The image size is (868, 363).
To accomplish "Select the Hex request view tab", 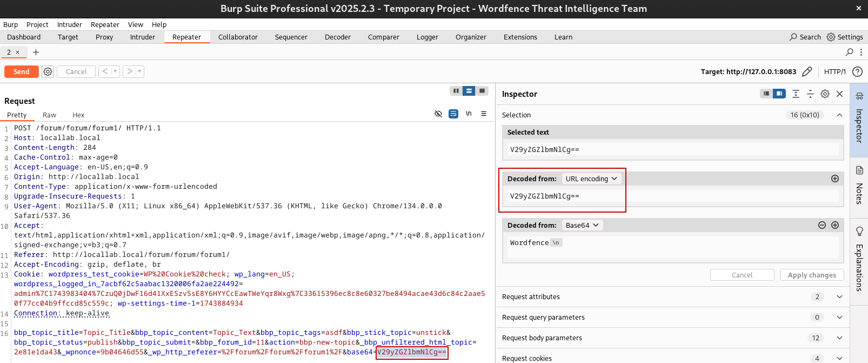I will tap(78, 115).
